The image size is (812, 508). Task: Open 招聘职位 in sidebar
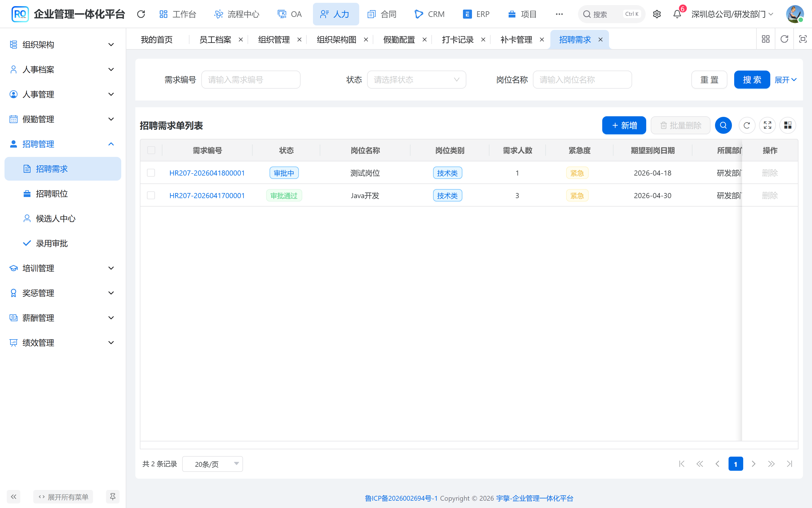coord(63,194)
